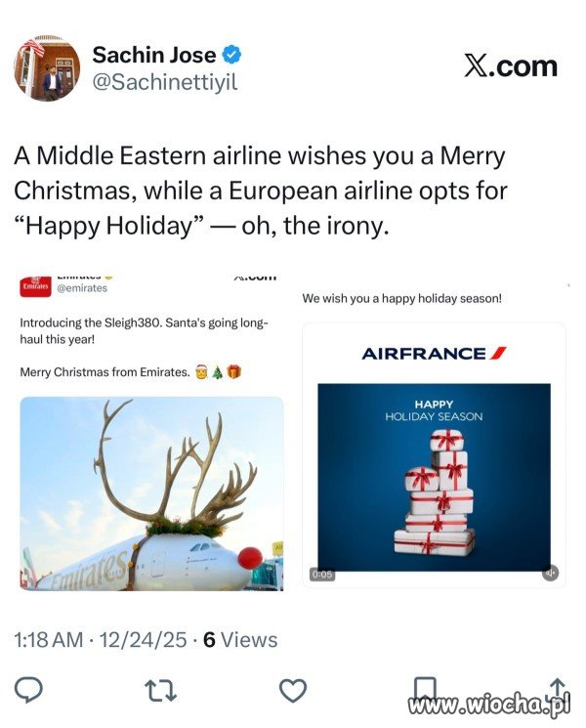Like the tweet with heart icon
The width and height of the screenshot is (586, 728).
click(x=293, y=691)
